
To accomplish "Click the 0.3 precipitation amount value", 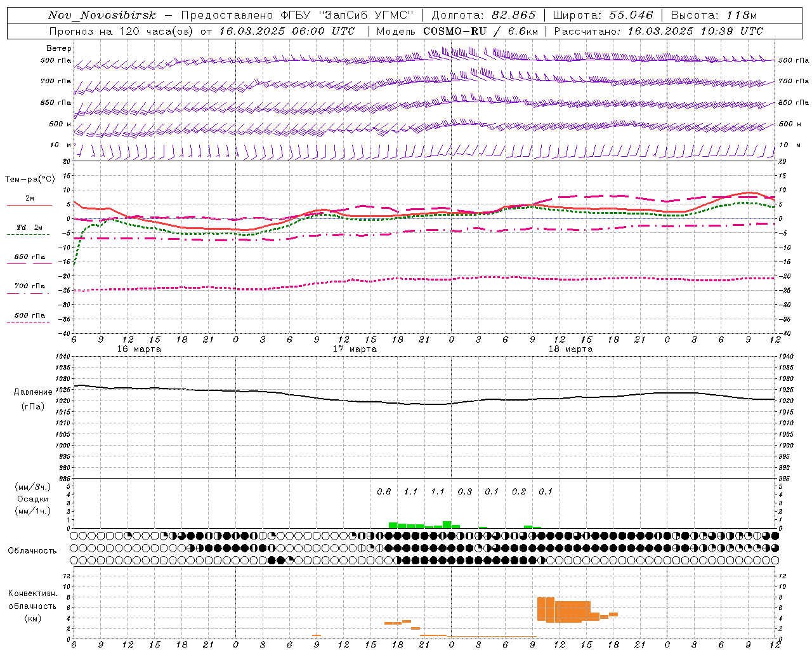I will [465, 492].
